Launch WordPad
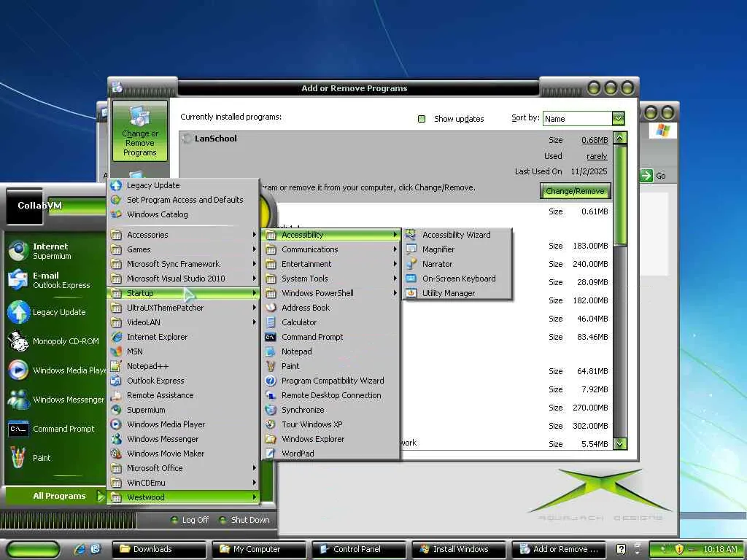Screen dimensions: 747x560 click(x=331, y=454)
